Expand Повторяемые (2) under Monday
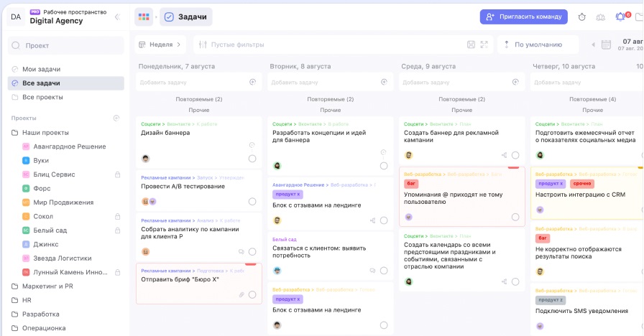644x336 pixels. [x=199, y=99]
